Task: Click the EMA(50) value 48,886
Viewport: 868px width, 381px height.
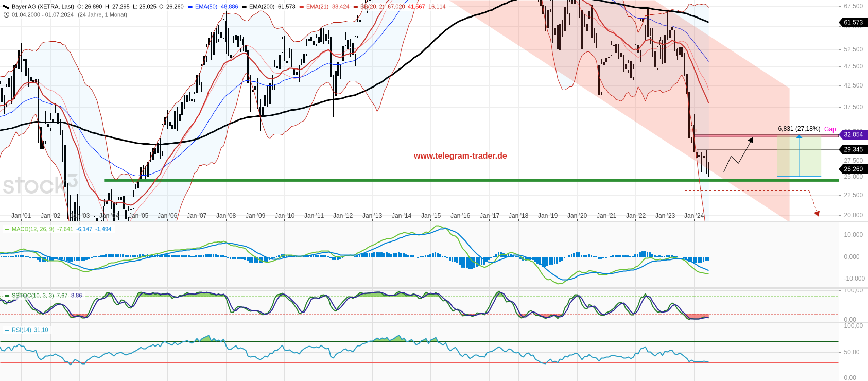Action: (230, 7)
